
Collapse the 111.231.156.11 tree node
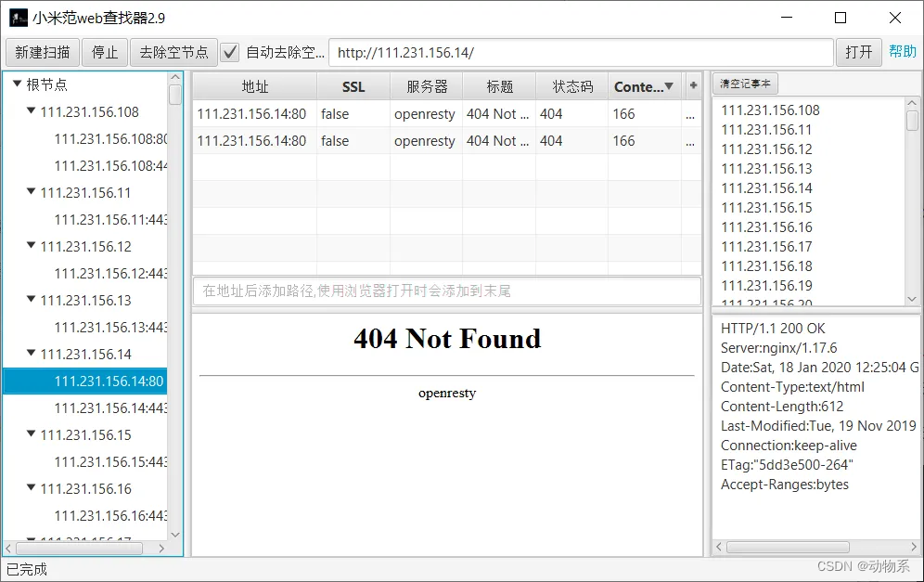tap(32, 191)
